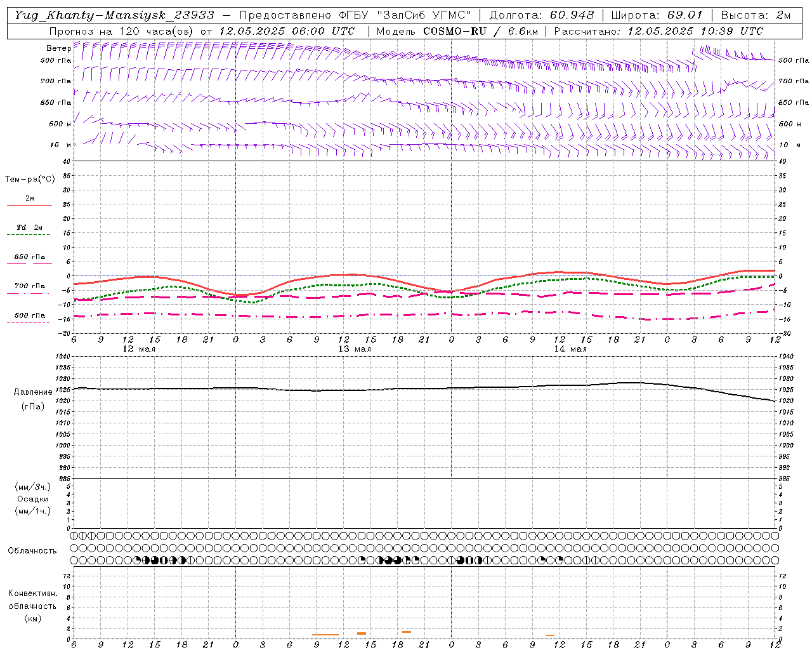Click the Ветер wind panel label
This screenshot has width=812, height=650.
tap(58, 48)
